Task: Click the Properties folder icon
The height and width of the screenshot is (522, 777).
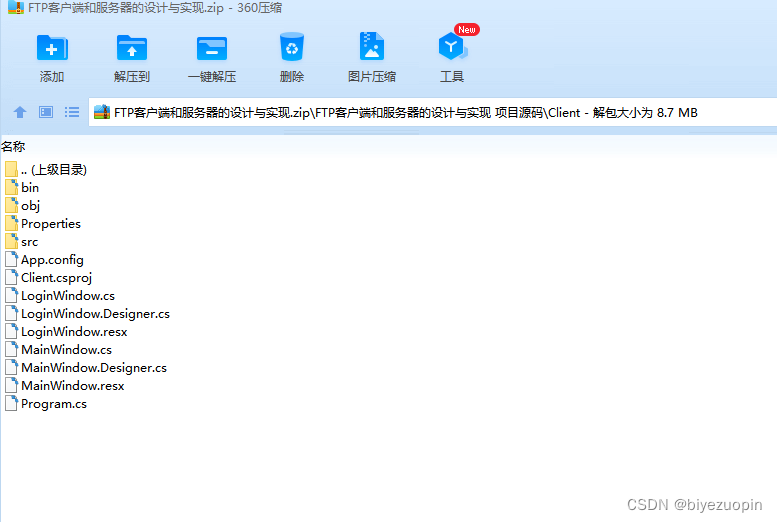Action: pos(11,224)
